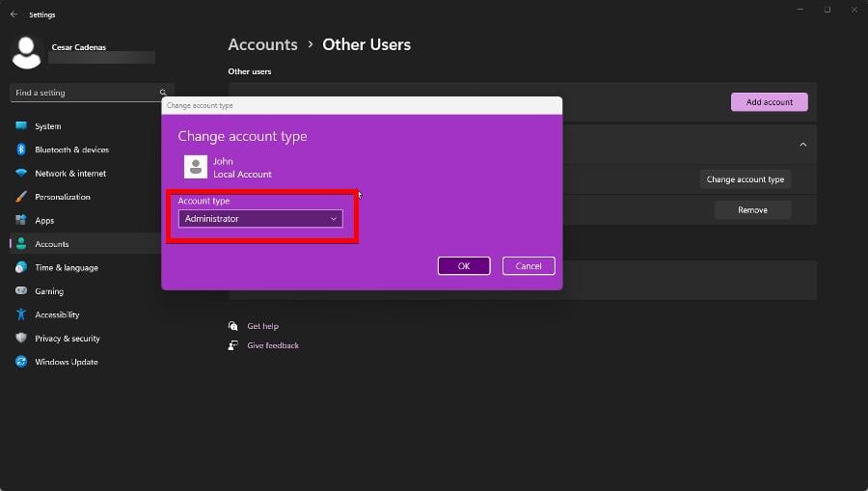
Task: Click the Cesar Cadenas username text
Action: click(x=79, y=47)
